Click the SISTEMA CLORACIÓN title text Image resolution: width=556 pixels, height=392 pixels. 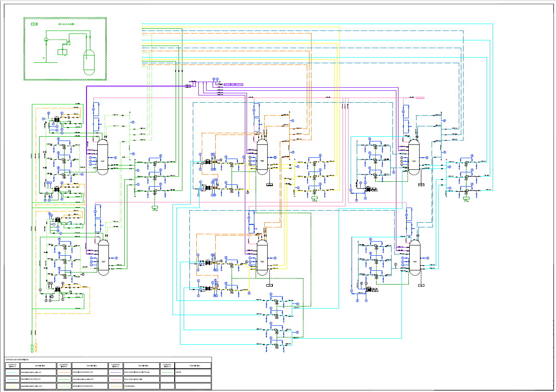67,24
